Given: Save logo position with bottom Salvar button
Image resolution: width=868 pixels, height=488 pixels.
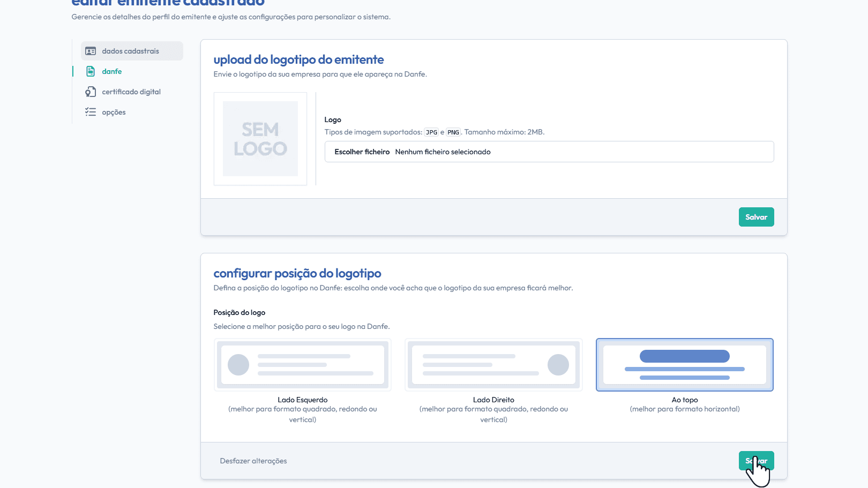Looking at the screenshot, I should coord(756,461).
